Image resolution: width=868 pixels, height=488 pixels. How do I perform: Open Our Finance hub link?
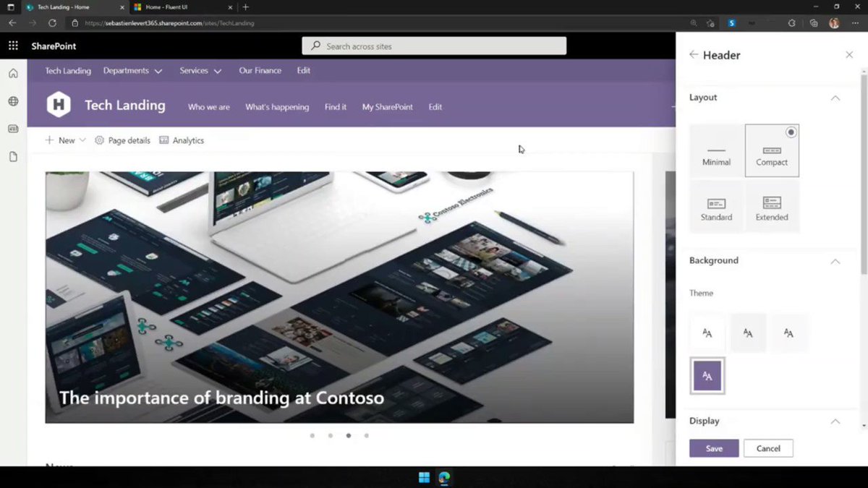(260, 71)
